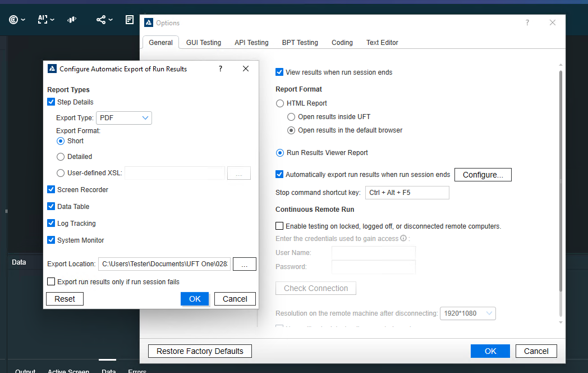Open the Coding options tab

coord(342,42)
